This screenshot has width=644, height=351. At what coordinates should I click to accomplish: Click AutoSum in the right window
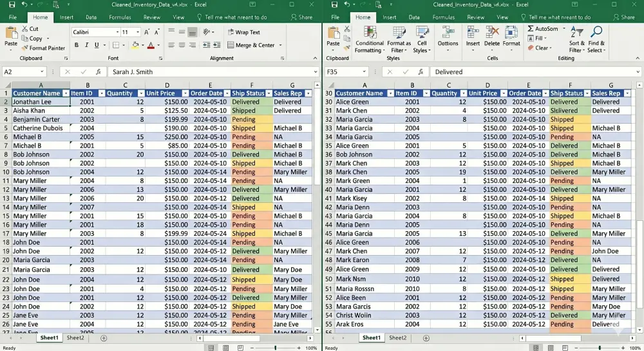pyautogui.click(x=543, y=29)
